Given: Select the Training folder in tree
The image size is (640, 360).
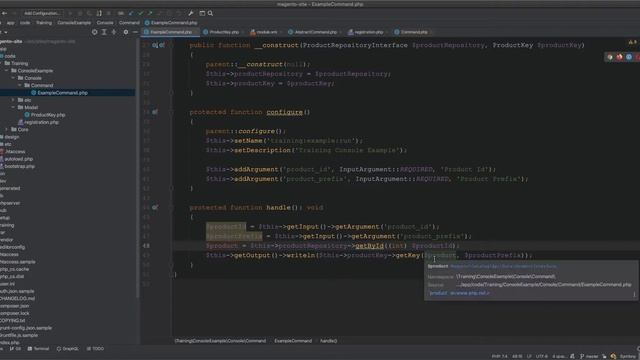Looking at the screenshot, I should coord(19,63).
